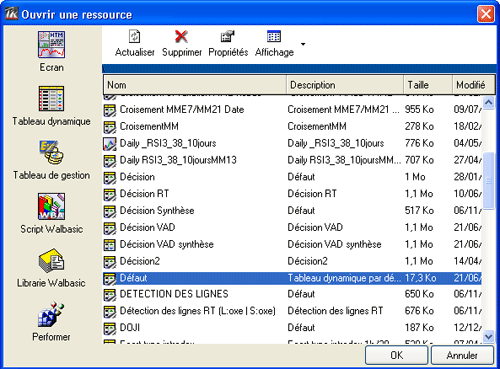This screenshot has width=500, height=369.
Task: Sort list by the Nom column header
Action: (195, 85)
